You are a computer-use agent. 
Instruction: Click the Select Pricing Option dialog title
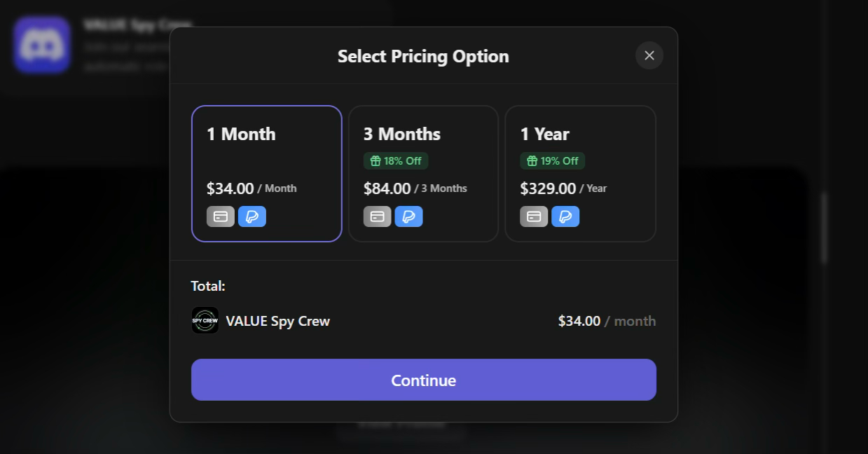(x=423, y=56)
